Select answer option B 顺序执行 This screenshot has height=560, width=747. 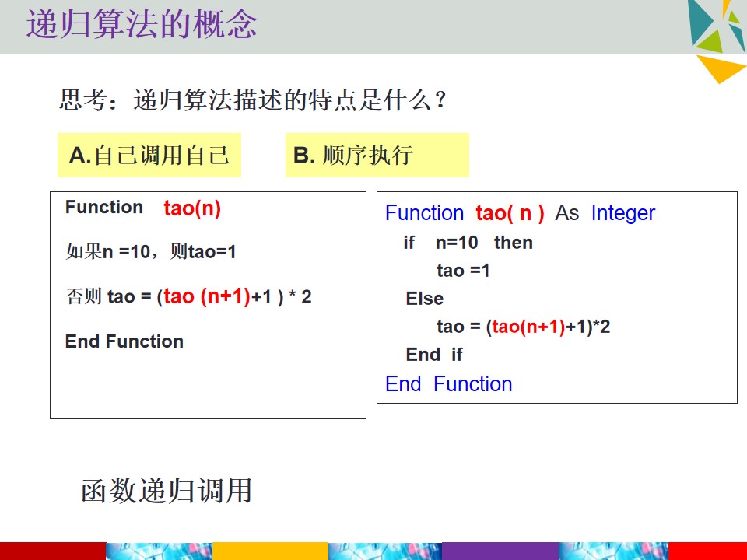[377, 156]
